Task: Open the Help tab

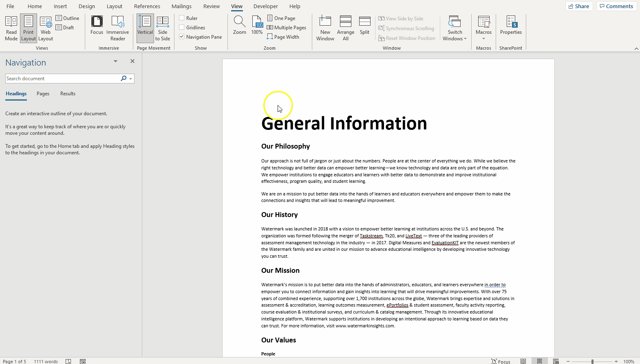Action: tap(295, 6)
